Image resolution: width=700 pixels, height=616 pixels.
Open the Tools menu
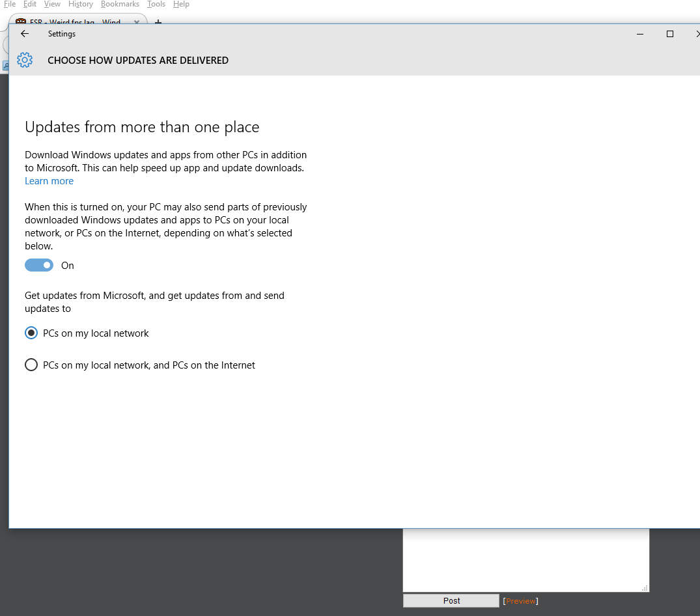(156, 4)
